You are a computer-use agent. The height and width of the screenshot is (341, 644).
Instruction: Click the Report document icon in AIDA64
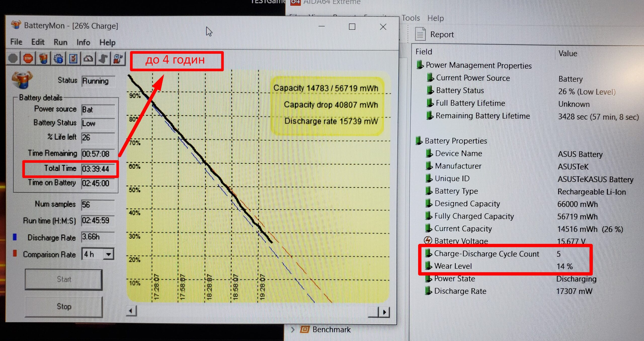click(x=420, y=34)
